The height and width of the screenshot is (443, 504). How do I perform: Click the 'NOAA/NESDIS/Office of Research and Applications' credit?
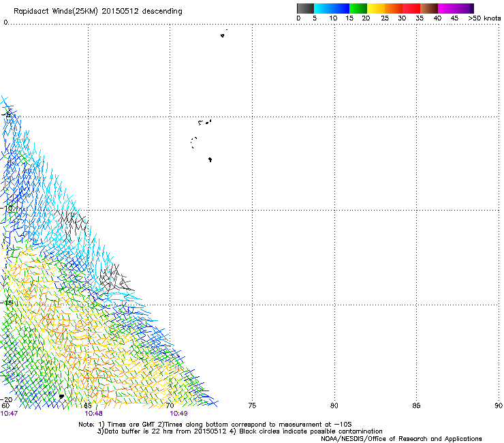tap(401, 439)
